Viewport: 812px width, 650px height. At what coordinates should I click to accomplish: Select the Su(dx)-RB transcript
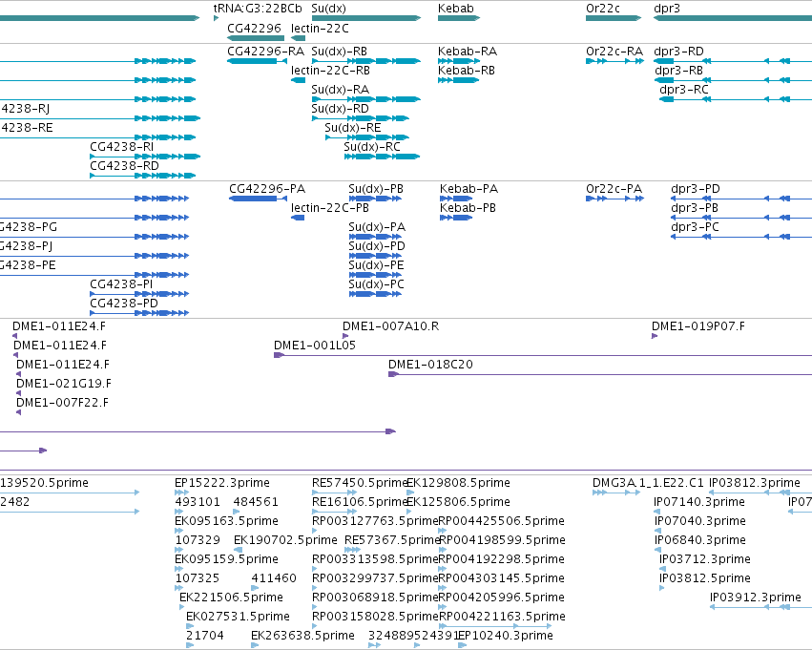(x=366, y=61)
